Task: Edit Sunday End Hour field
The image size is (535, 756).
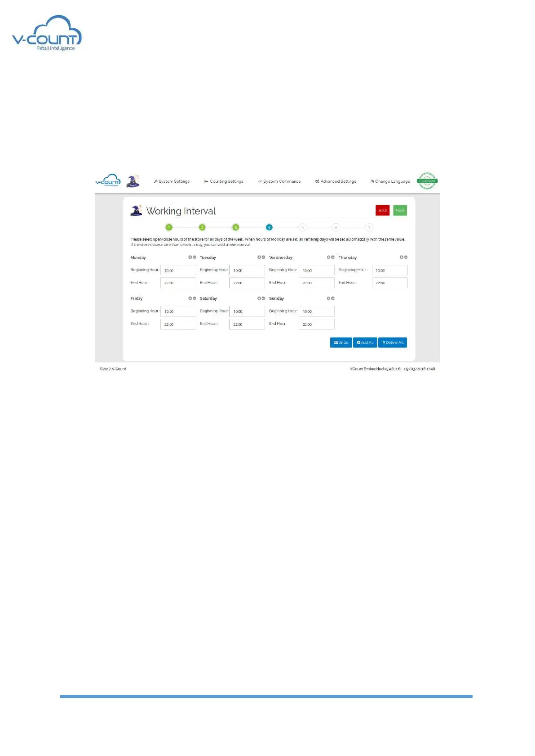Action: tap(317, 324)
